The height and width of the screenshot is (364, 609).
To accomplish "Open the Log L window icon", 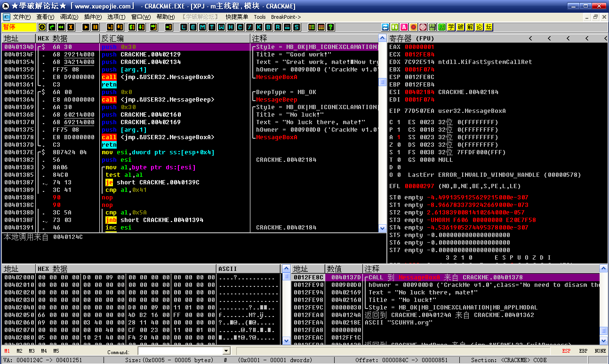I will tap(184, 27).
